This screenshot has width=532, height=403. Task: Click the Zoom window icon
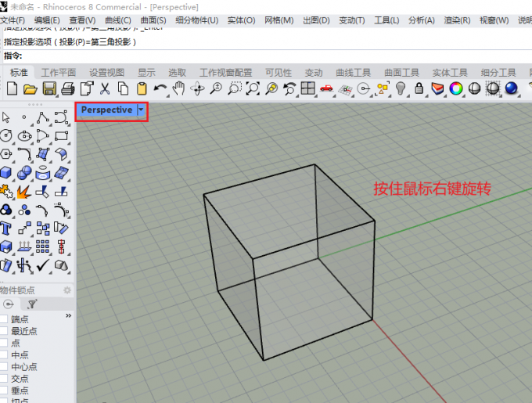pyautogui.click(x=235, y=89)
